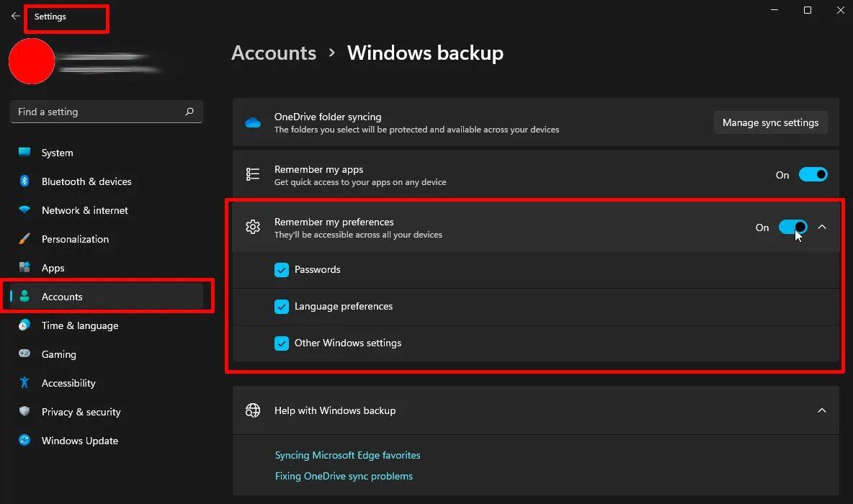Click the search magnifier icon
The image size is (853, 504).
coord(189,112)
